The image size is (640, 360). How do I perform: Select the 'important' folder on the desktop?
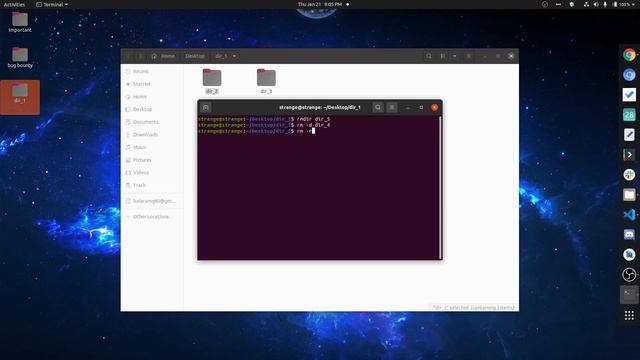pyautogui.click(x=20, y=22)
